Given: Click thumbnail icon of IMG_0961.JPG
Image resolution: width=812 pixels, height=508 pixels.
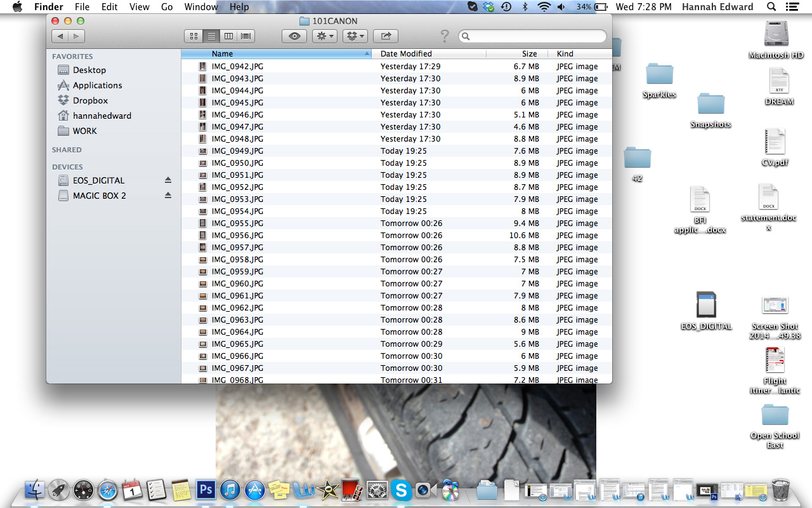Looking at the screenshot, I should (x=203, y=295).
